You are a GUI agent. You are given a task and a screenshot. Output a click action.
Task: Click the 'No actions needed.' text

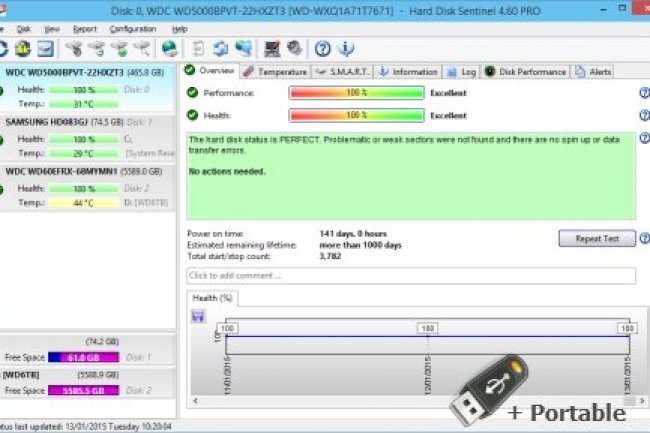pos(227,172)
